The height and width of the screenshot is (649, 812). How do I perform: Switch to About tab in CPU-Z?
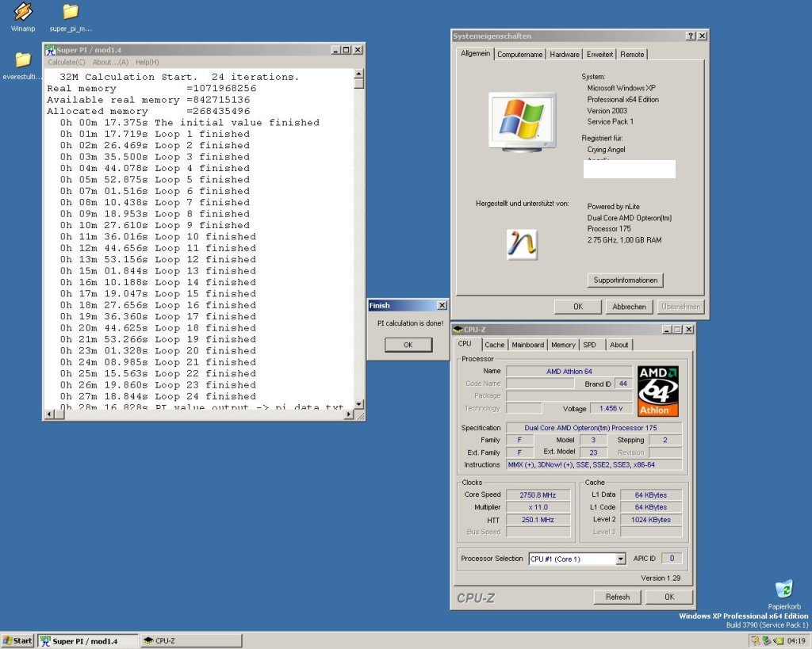coord(619,345)
